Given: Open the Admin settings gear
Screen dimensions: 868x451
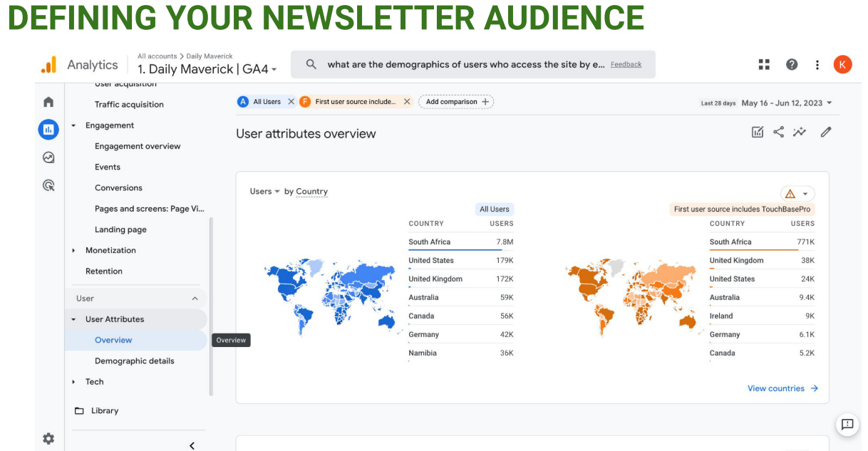Looking at the screenshot, I should pyautogui.click(x=48, y=439).
